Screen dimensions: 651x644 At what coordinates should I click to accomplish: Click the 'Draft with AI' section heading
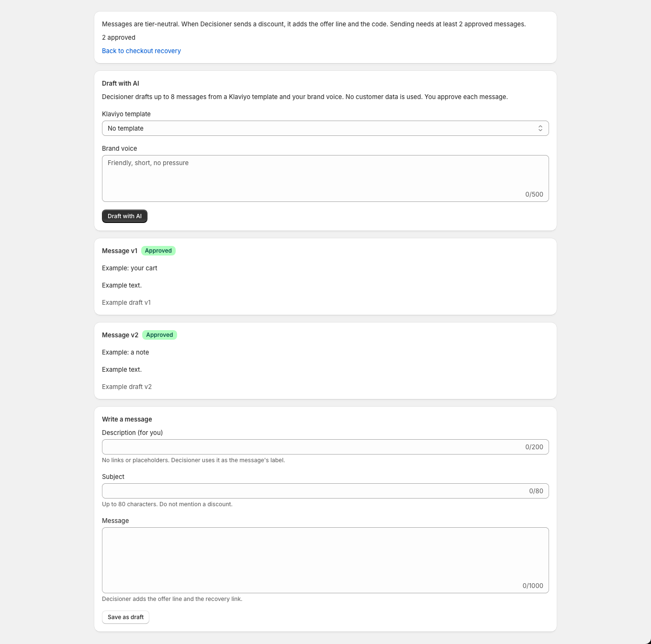pyautogui.click(x=121, y=83)
